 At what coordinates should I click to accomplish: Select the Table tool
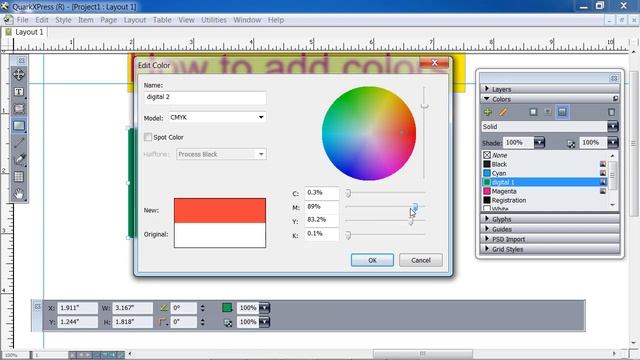click(x=19, y=177)
